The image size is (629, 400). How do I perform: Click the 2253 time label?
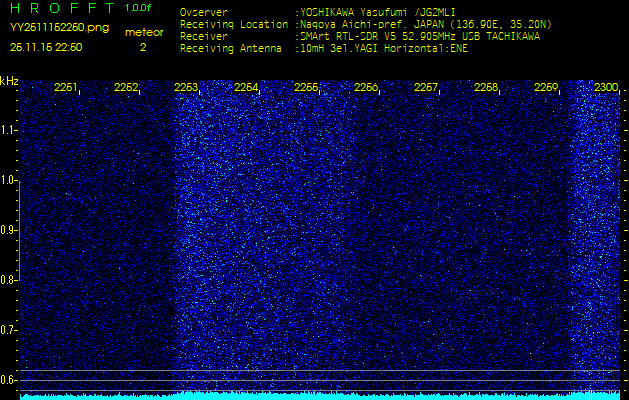186,87
